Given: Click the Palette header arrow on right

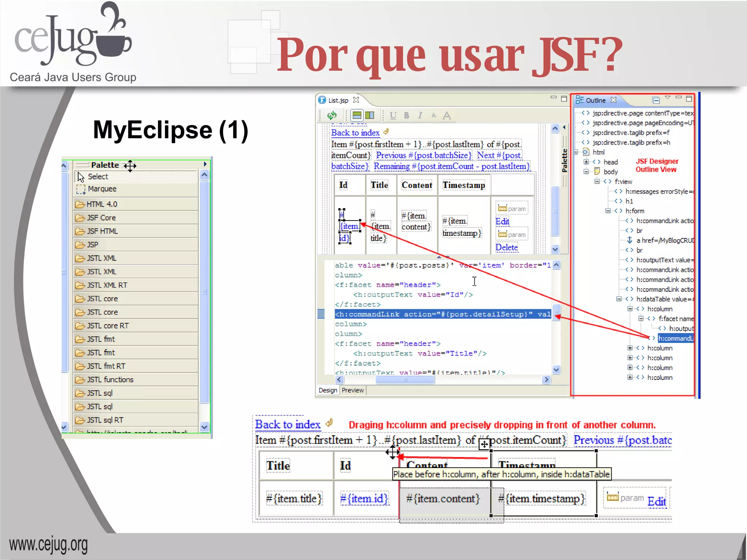Looking at the screenshot, I should pos(205,164).
